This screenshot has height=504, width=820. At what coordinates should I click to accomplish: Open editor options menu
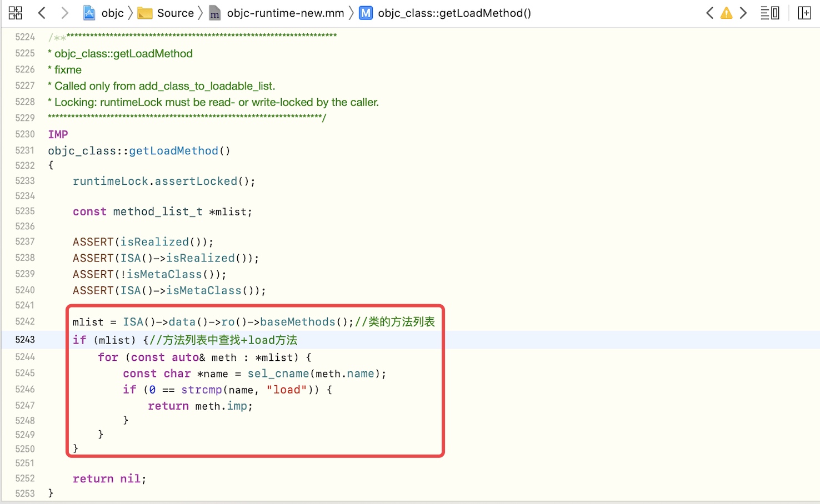click(769, 13)
